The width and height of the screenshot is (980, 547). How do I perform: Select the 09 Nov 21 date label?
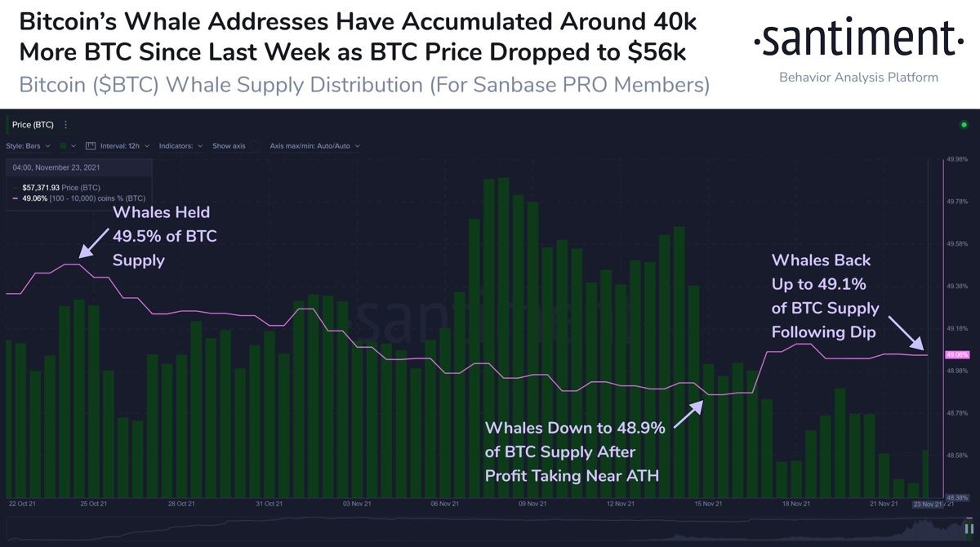pos(532,504)
